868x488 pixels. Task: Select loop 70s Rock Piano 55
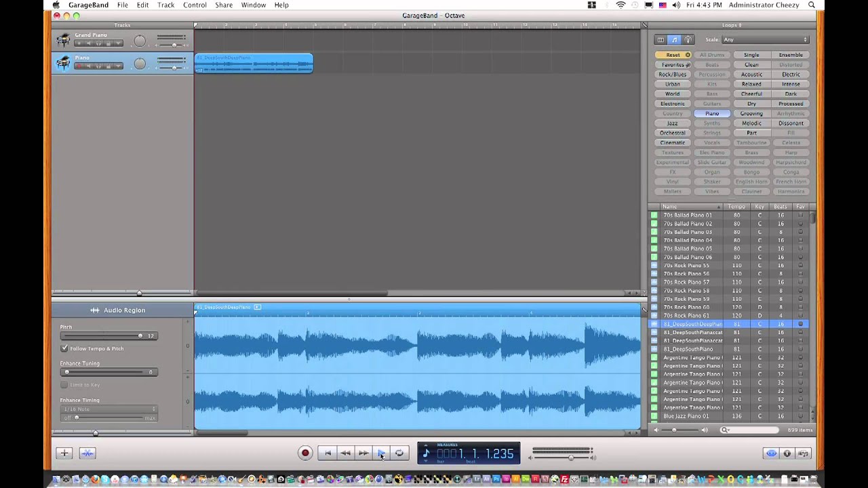(729, 266)
